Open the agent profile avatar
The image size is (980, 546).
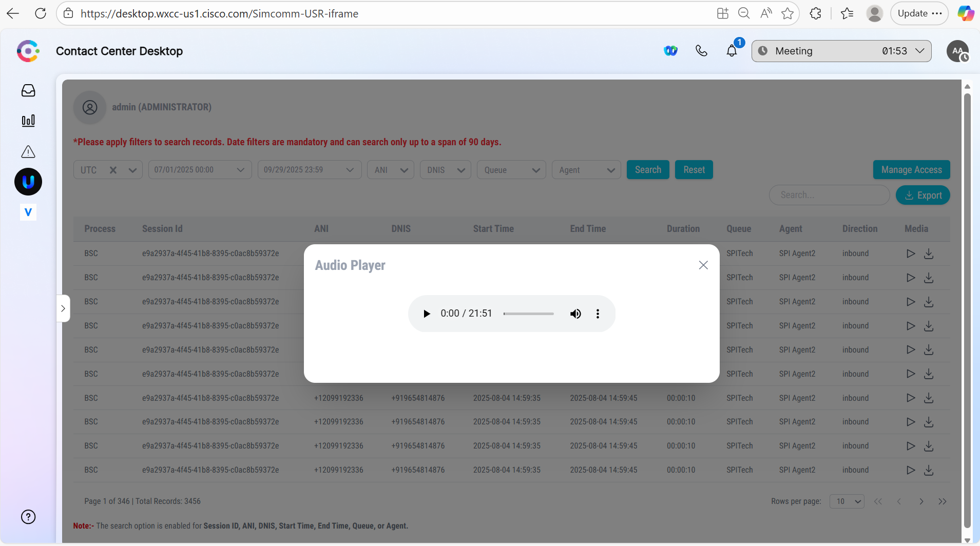[x=957, y=51]
